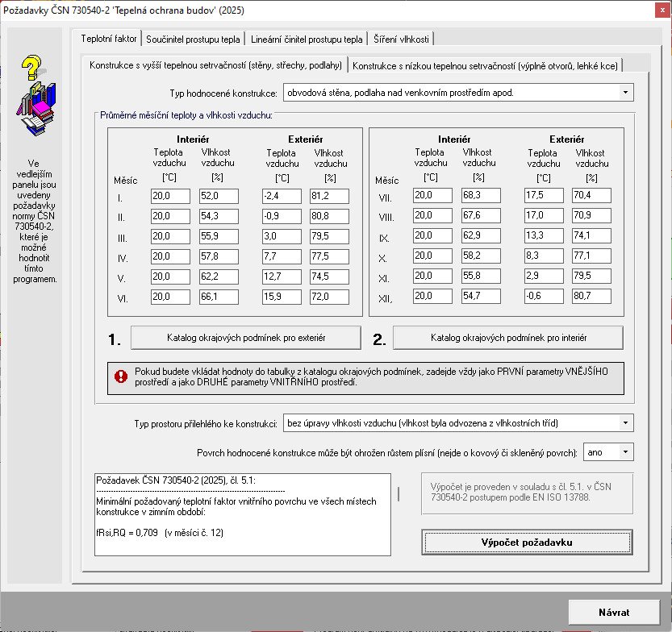The image size is (672, 632).
Task: Click the Návrat button
Action: point(614,613)
